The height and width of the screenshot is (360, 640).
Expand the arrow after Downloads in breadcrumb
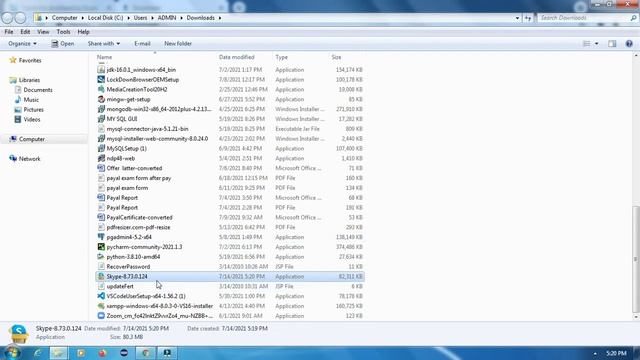220,18
